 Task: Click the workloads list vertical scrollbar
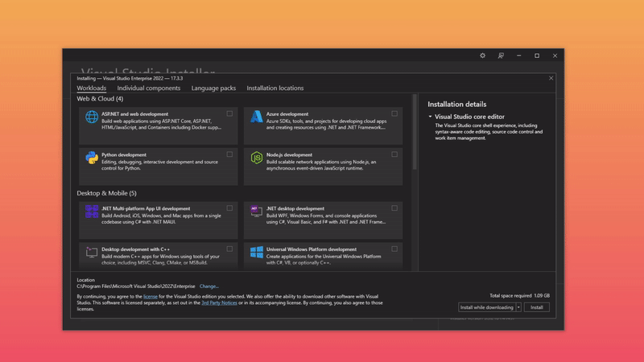point(415,132)
